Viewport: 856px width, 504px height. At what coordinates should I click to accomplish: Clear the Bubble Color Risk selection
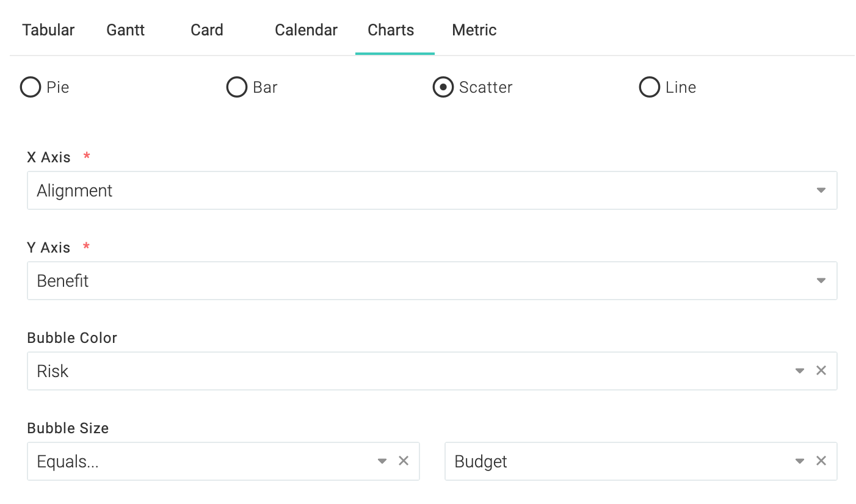point(821,370)
